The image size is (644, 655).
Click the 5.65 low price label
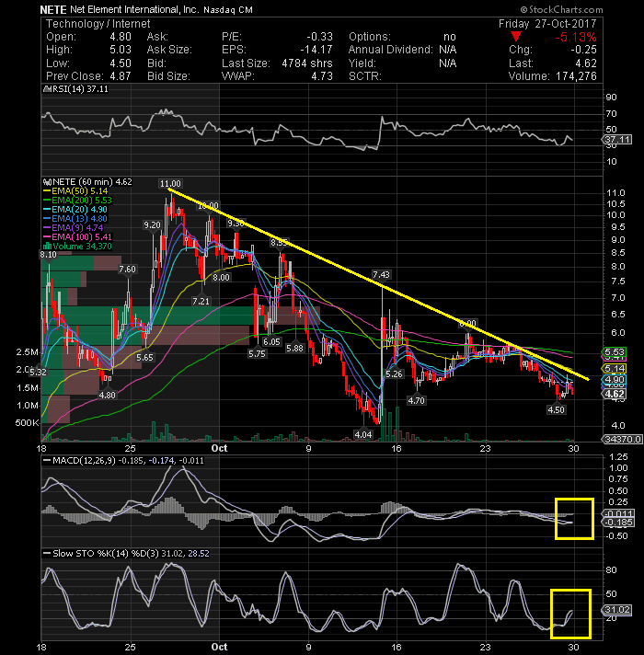145,358
